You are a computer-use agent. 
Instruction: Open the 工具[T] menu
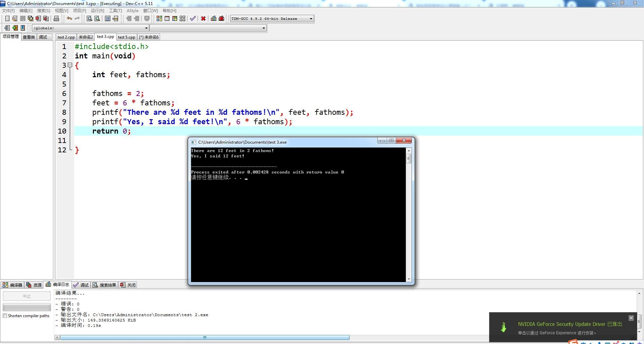coord(115,11)
